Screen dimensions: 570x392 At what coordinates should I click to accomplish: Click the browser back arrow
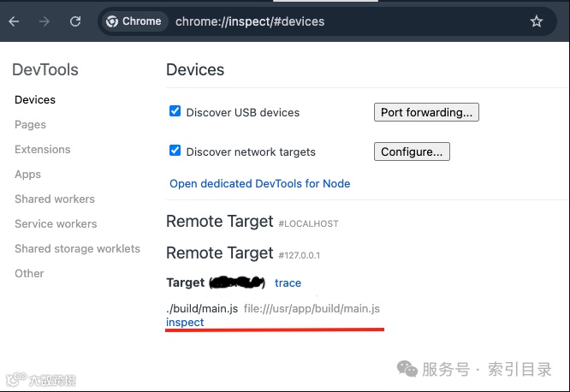[x=14, y=21]
